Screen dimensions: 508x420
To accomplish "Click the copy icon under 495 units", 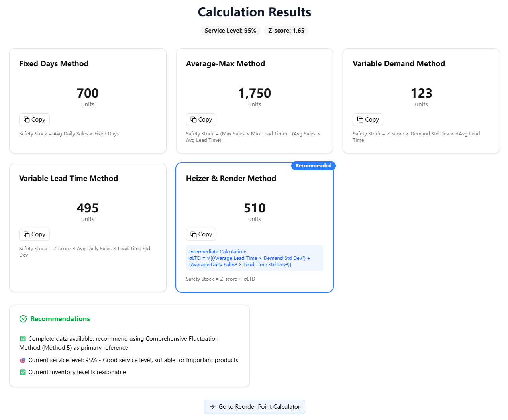I will 27,234.
